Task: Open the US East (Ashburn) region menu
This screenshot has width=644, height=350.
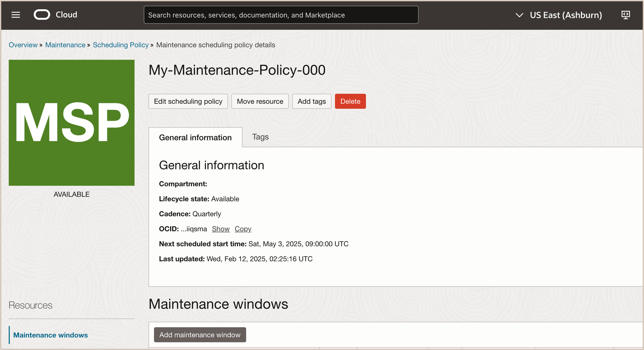Action: tap(566, 15)
